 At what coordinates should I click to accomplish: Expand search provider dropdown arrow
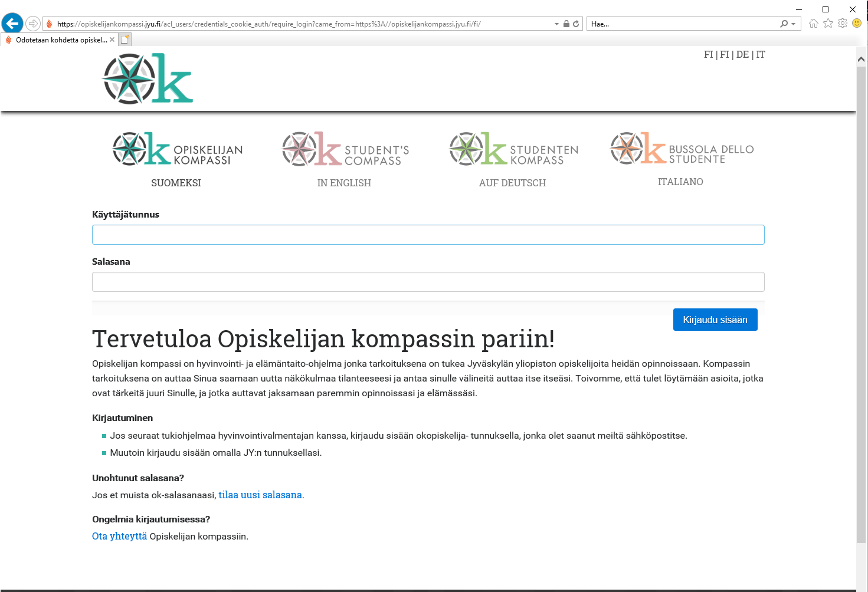pyautogui.click(x=794, y=24)
